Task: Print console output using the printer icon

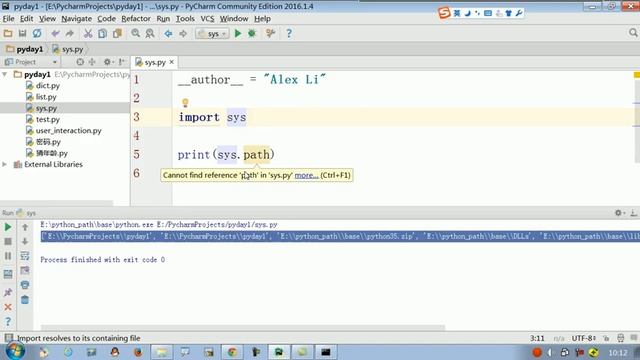Action: click(x=25, y=285)
